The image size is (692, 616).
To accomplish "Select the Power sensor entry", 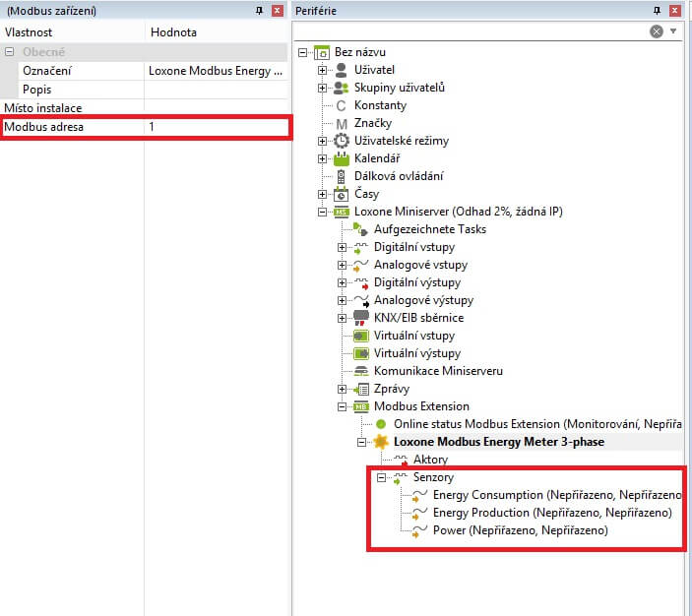I will (x=520, y=530).
